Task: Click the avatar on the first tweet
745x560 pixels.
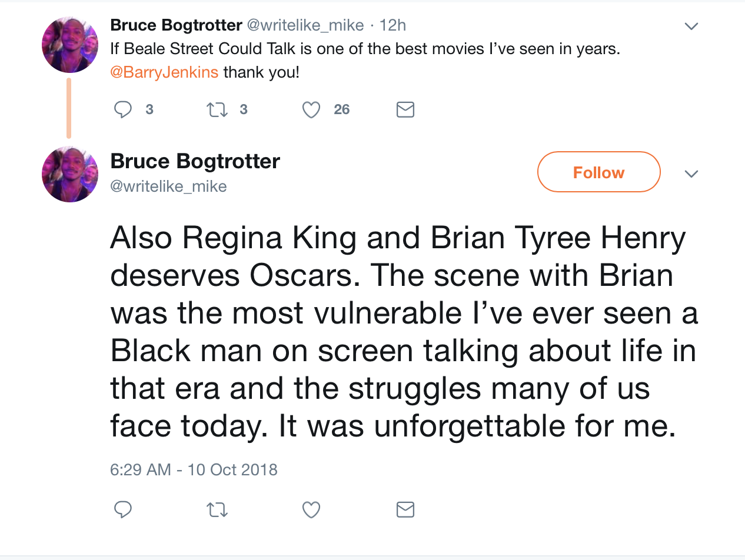Action: coord(70,45)
